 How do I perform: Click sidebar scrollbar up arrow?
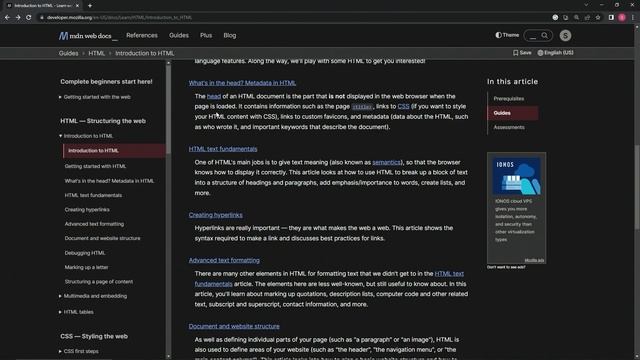click(x=168, y=63)
